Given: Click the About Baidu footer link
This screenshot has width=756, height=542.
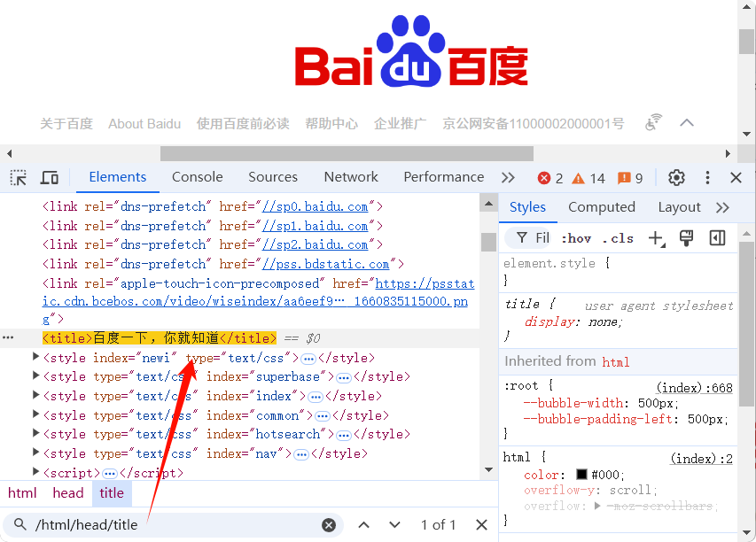Looking at the screenshot, I should (144, 124).
